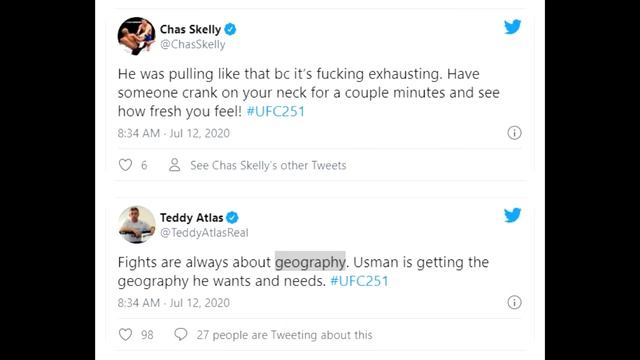Click the person icon beside See Chas Skelly's tweets

pyautogui.click(x=175, y=165)
